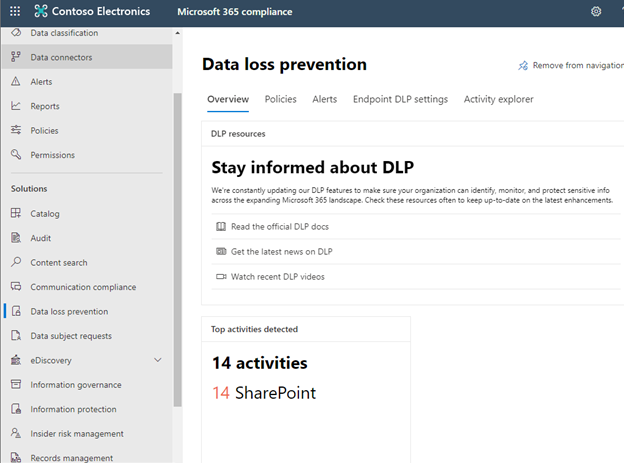Open Catalog under Solutions
The height and width of the screenshot is (463, 624).
45,214
